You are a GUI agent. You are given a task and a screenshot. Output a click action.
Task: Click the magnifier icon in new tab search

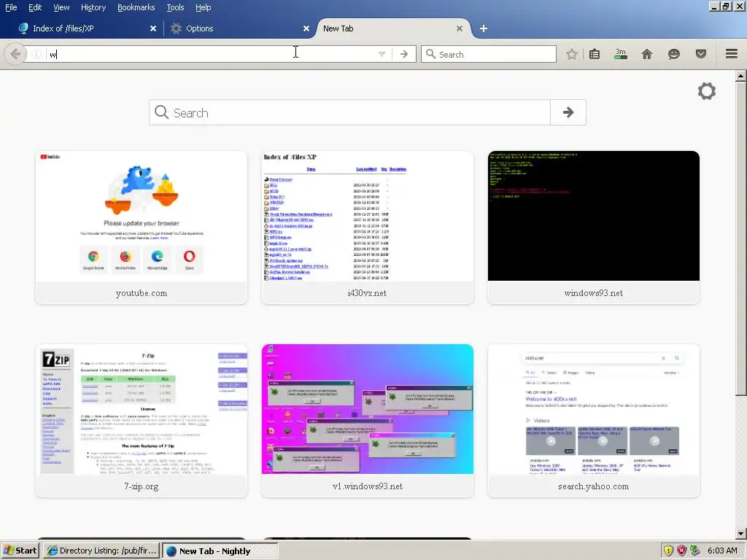click(x=161, y=112)
